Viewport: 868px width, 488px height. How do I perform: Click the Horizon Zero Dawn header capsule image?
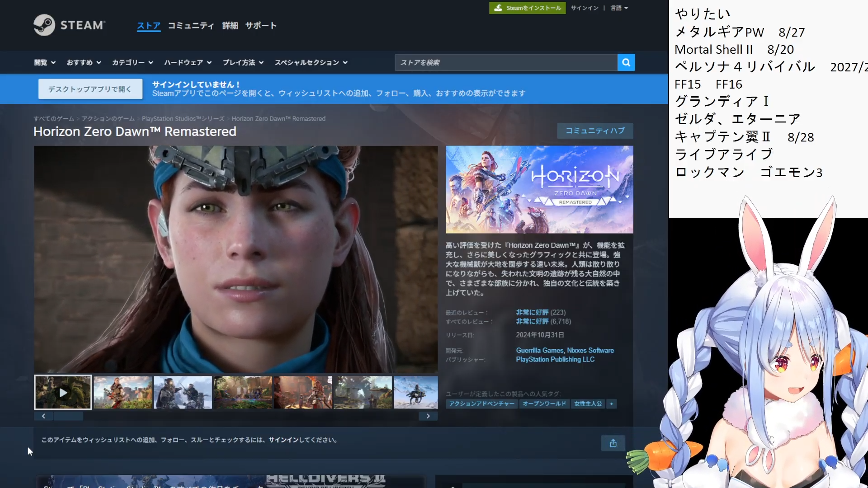point(539,189)
